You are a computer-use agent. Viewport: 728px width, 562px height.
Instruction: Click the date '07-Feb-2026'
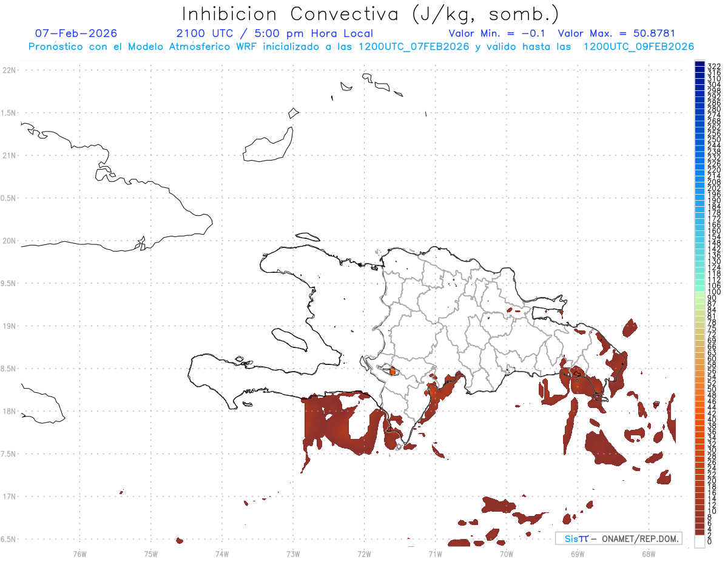tap(76, 33)
